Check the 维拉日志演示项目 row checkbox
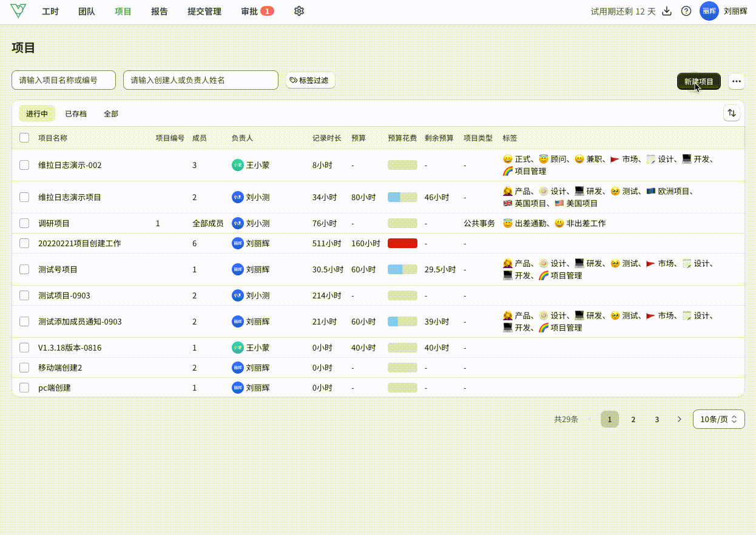756x535 pixels. click(24, 197)
